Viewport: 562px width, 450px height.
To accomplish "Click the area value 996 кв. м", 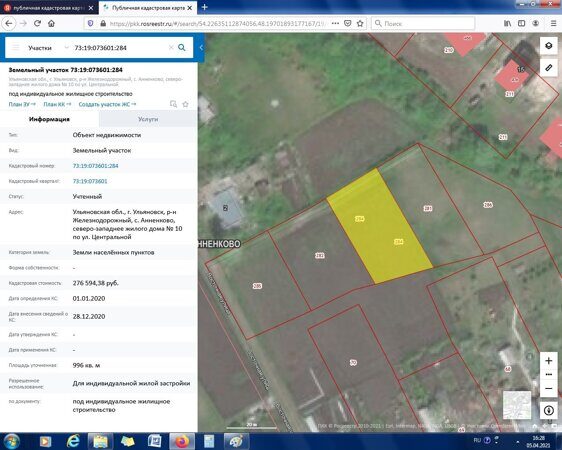I will pyautogui.click(x=86, y=365).
